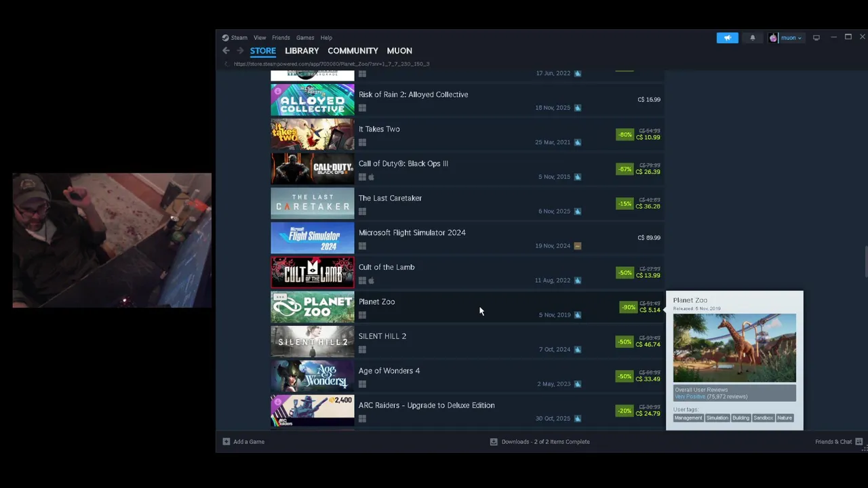Image resolution: width=868 pixels, height=488 pixels.
Task: Click the Building user tag
Action: pos(741,418)
